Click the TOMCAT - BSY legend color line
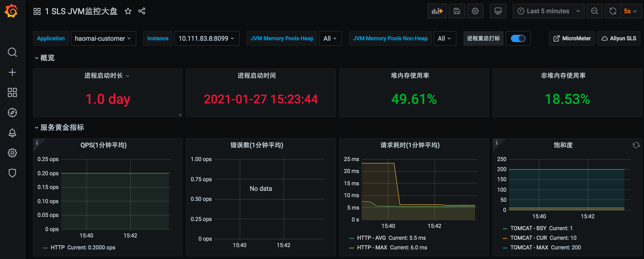644x259 pixels. (x=505, y=229)
